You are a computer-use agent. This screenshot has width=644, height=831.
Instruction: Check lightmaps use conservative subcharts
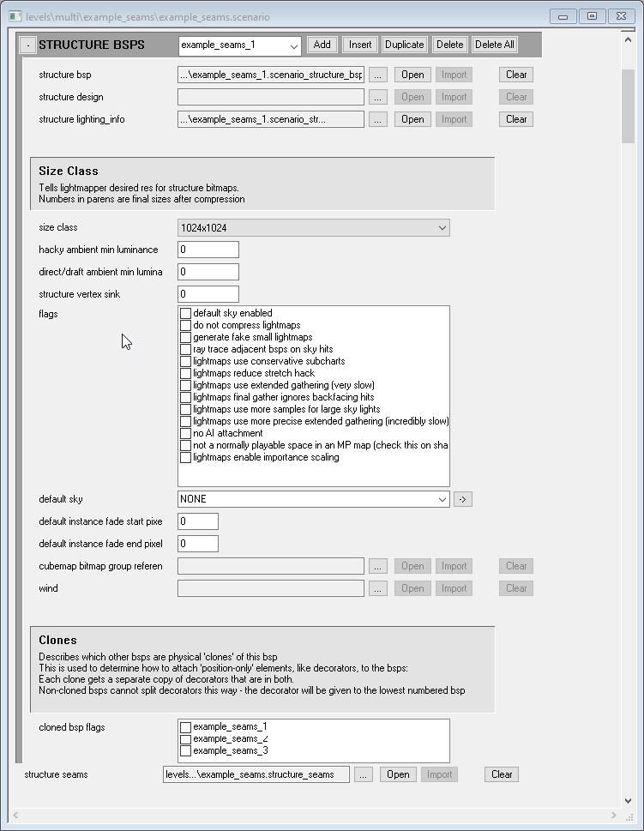coord(185,361)
